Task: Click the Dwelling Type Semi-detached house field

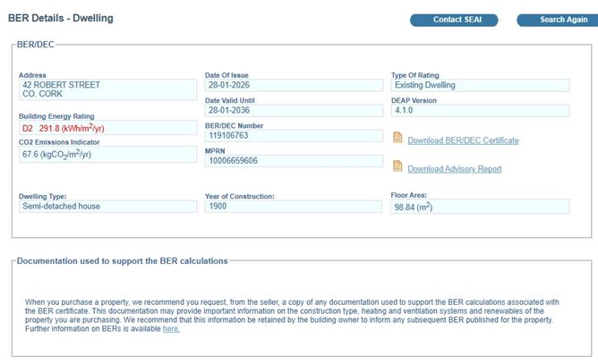Action: tap(107, 206)
